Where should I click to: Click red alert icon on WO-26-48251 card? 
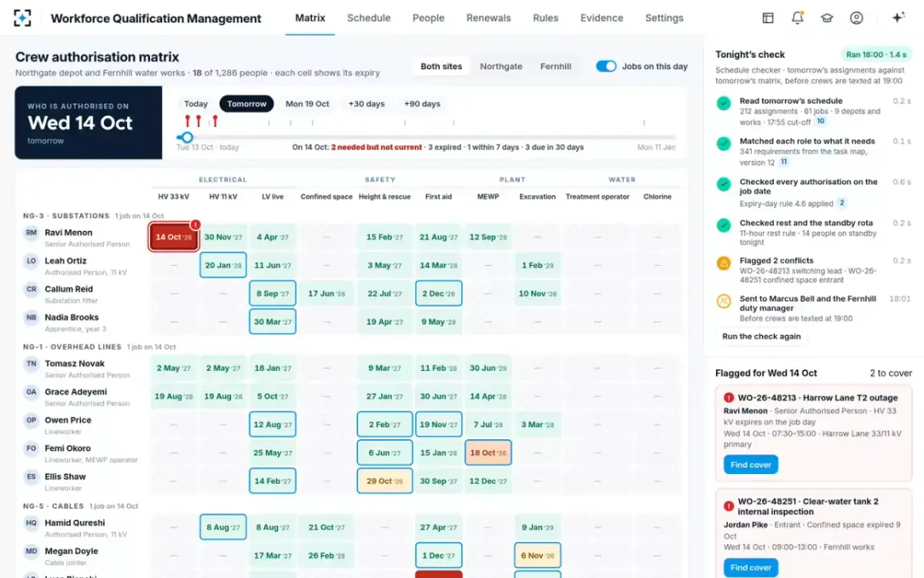pyautogui.click(x=728, y=506)
